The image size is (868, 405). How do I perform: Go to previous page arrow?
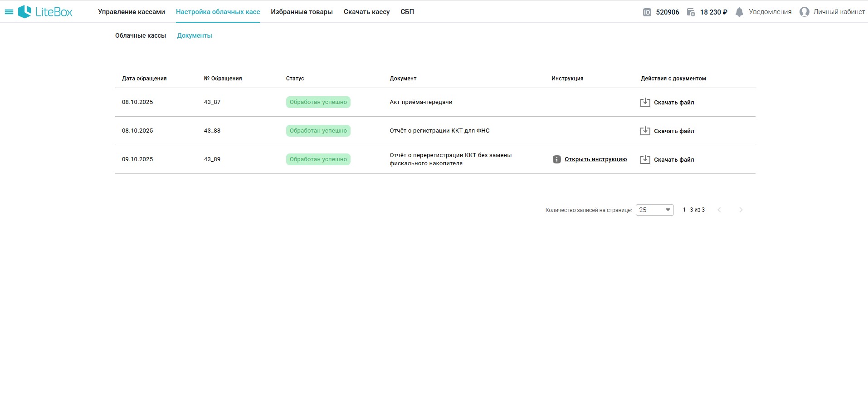719,210
